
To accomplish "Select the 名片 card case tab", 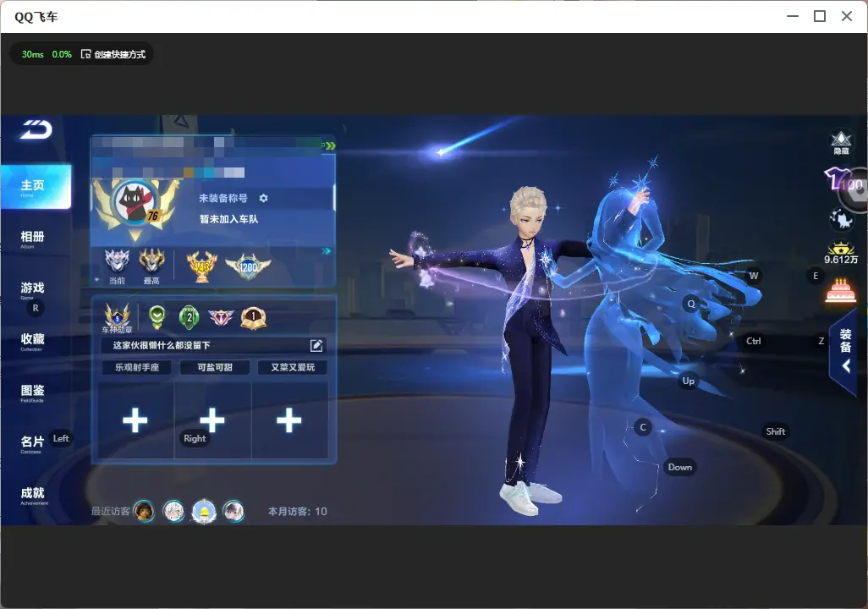I will click(x=32, y=443).
